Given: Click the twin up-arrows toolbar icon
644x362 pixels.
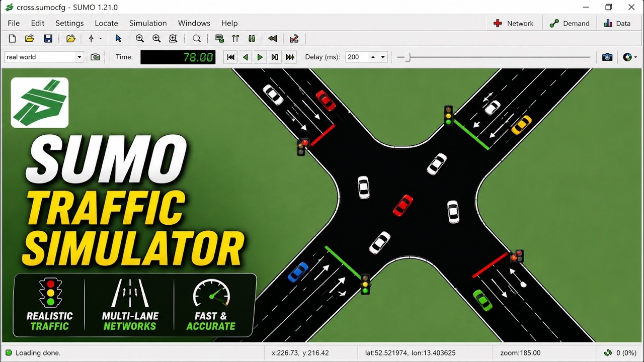Looking at the screenshot, I should pos(235,38).
